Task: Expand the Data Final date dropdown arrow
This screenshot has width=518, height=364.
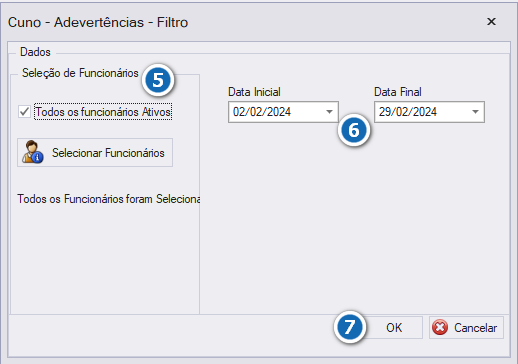Action: 475,112
